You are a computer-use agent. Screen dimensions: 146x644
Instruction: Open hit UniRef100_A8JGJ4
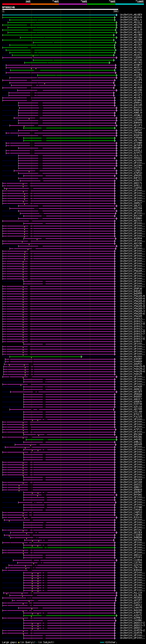[131, 17]
